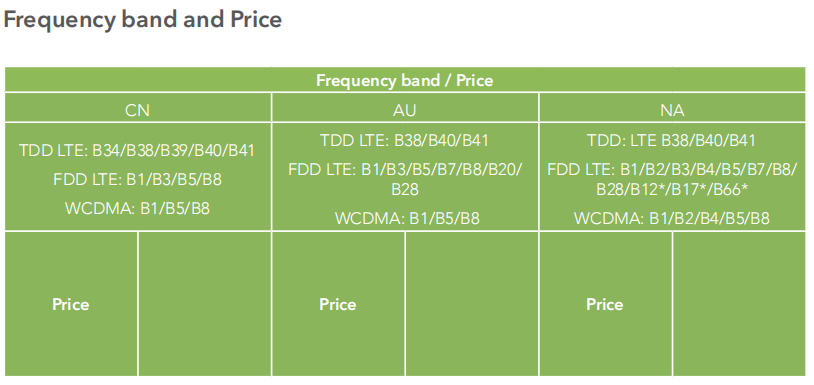The height and width of the screenshot is (385, 814).
Task: Select AU TDD LTE B38/B40/B41 text
Action: point(405,141)
